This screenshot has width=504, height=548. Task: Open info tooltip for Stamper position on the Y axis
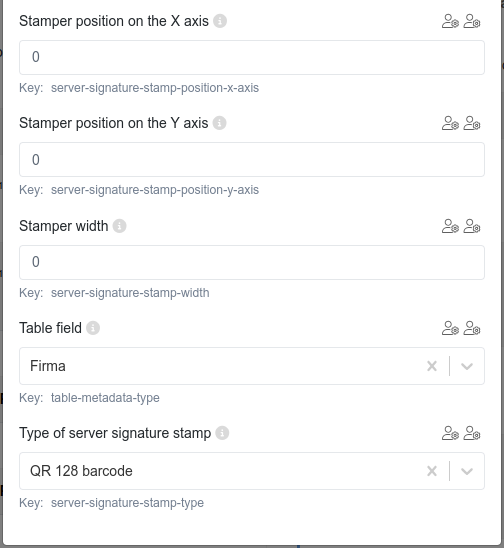point(219,123)
